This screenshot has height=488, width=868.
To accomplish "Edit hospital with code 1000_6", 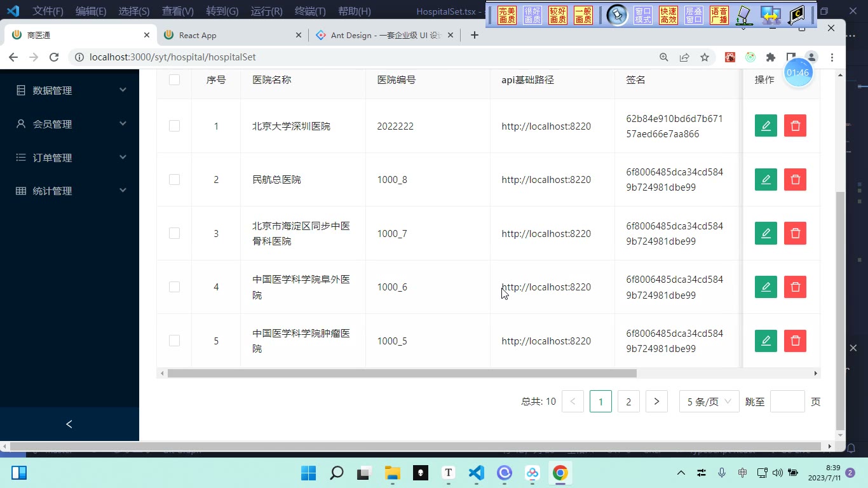I will pyautogui.click(x=766, y=287).
